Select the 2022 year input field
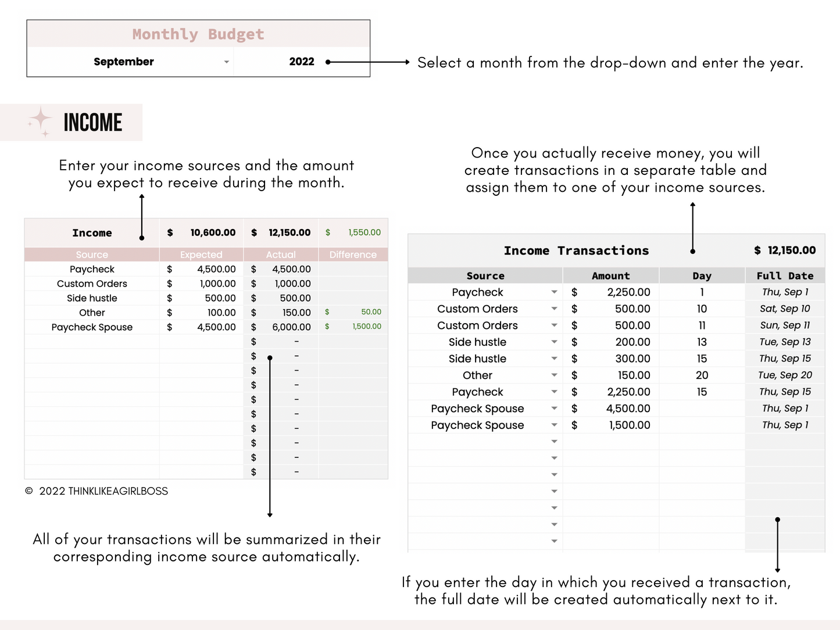The width and height of the screenshot is (840, 630). tap(302, 62)
